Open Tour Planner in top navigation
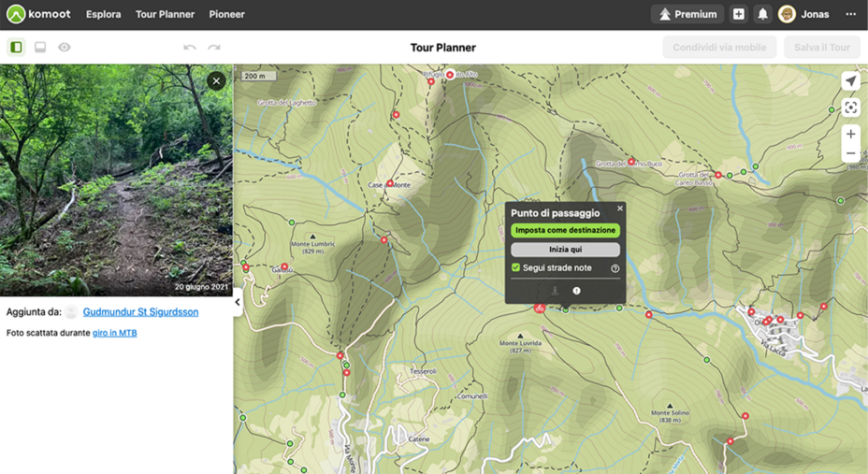This screenshot has width=868, height=474. click(x=165, y=14)
